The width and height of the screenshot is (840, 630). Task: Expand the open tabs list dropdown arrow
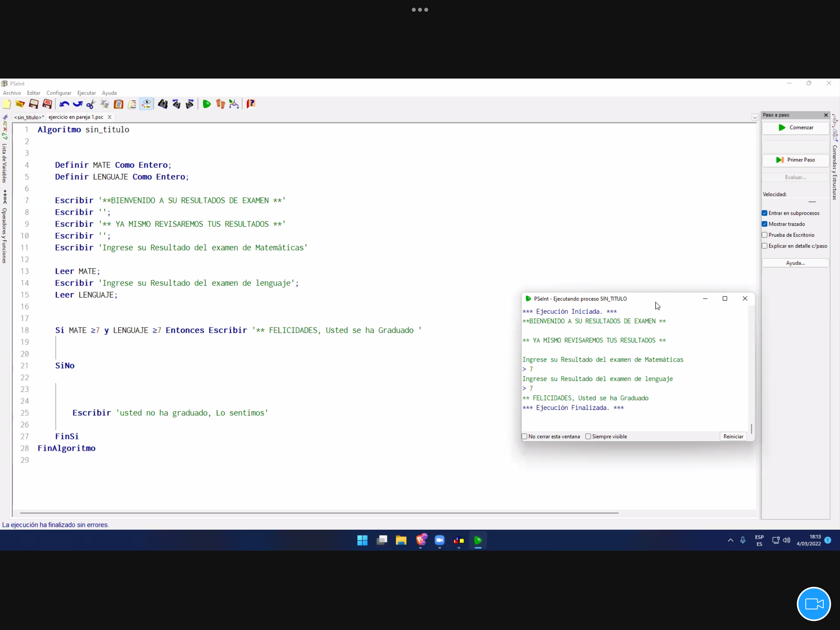click(755, 117)
